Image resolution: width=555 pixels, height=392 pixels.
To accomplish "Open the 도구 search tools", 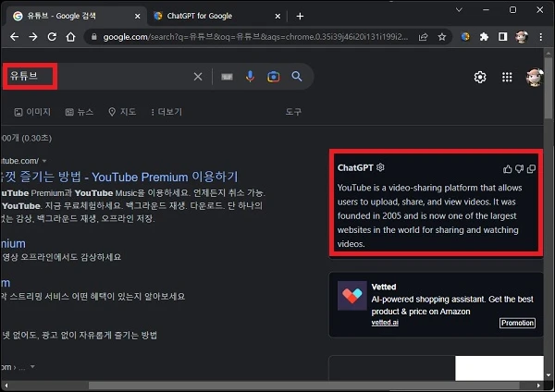I will (x=293, y=112).
